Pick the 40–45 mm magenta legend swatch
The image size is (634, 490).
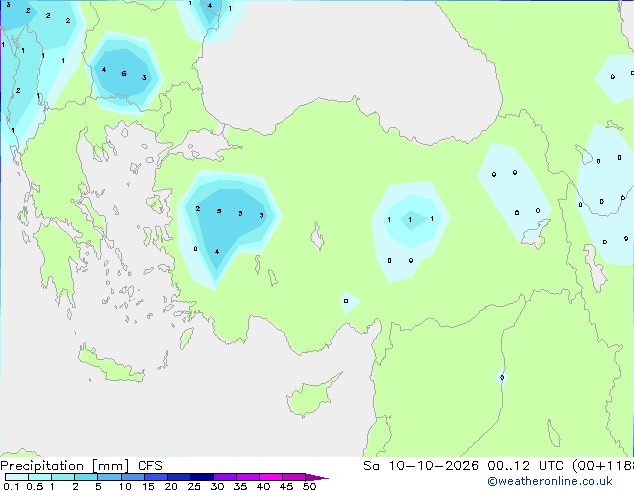pos(271,477)
